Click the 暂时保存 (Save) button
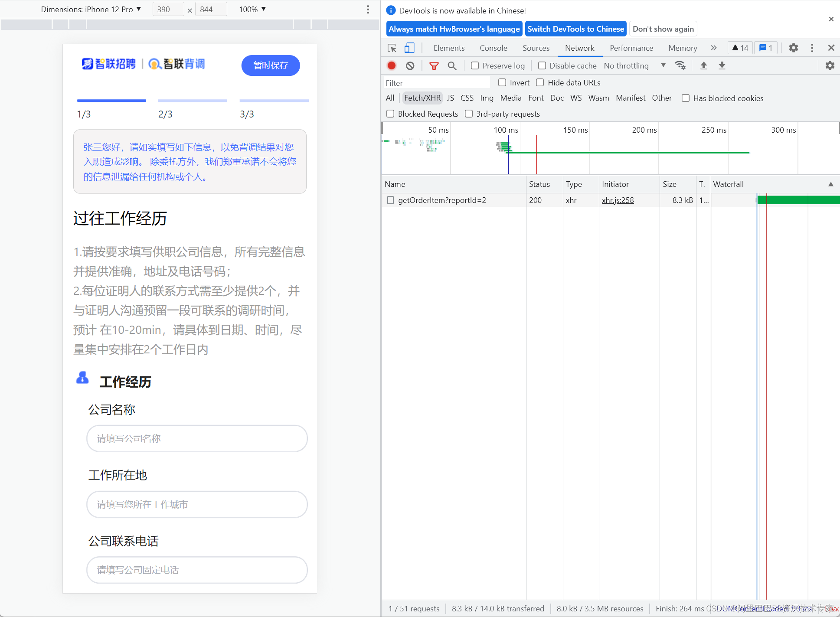Viewport: 840px width, 617px height. coord(270,65)
